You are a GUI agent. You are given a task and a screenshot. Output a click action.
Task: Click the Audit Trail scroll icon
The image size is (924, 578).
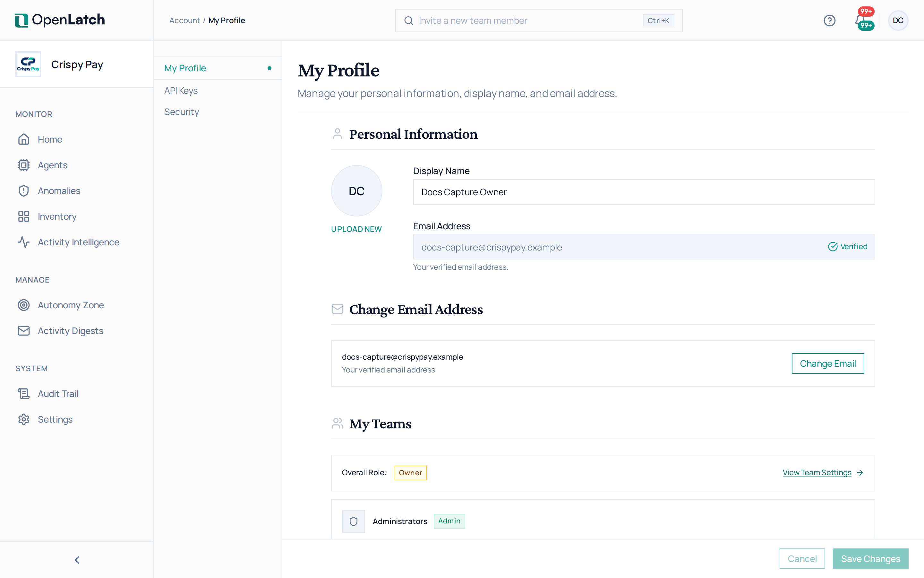point(24,394)
